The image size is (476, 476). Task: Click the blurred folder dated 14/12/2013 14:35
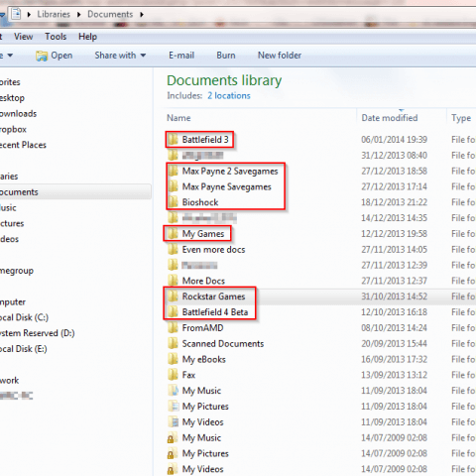click(209, 218)
